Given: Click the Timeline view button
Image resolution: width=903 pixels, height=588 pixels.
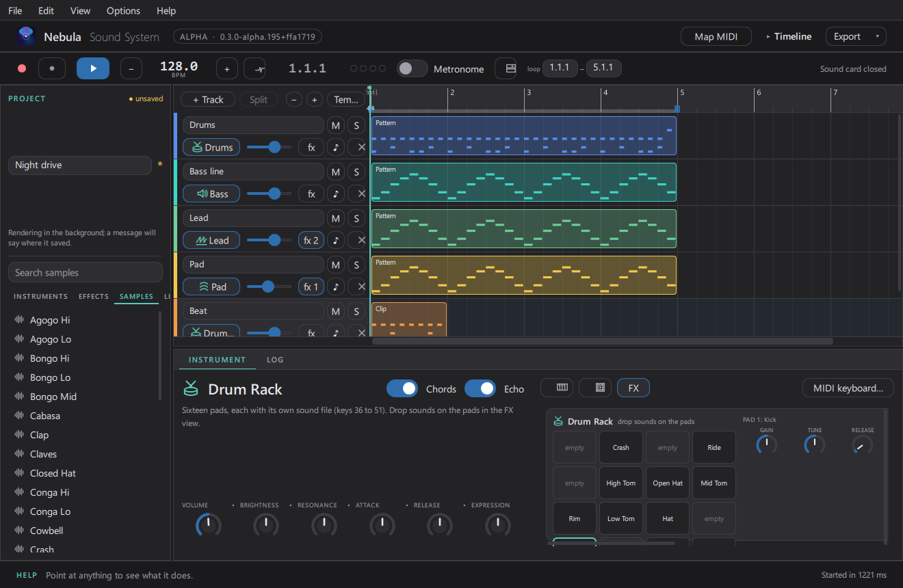Looking at the screenshot, I should [789, 36].
